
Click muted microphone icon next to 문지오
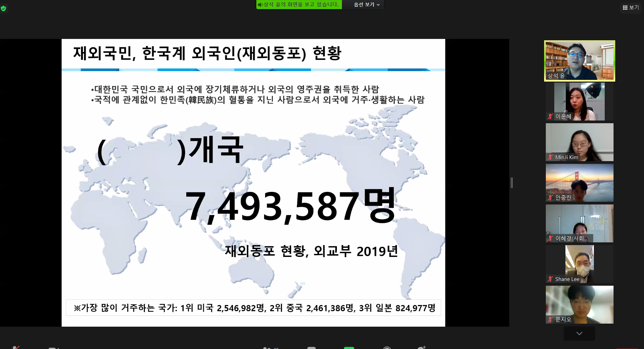point(550,320)
